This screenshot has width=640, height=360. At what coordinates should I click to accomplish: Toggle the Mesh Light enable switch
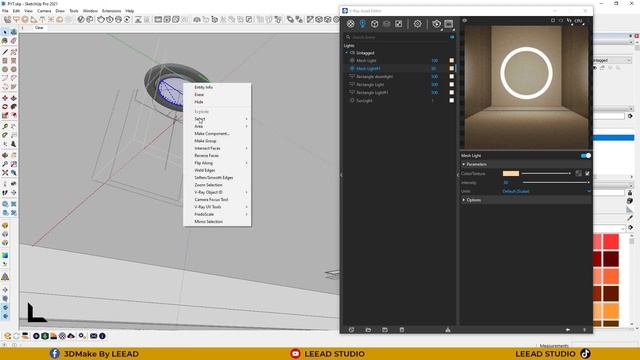tap(586, 156)
